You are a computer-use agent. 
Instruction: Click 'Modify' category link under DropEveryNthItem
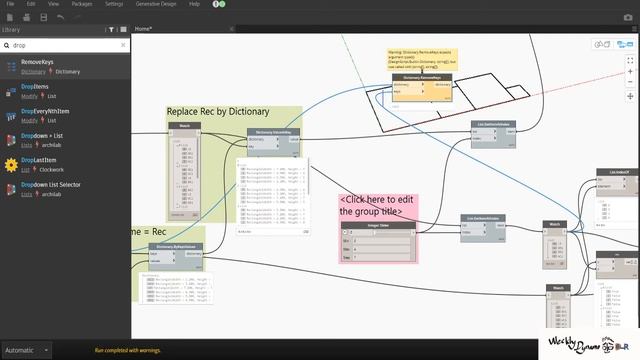(29, 121)
